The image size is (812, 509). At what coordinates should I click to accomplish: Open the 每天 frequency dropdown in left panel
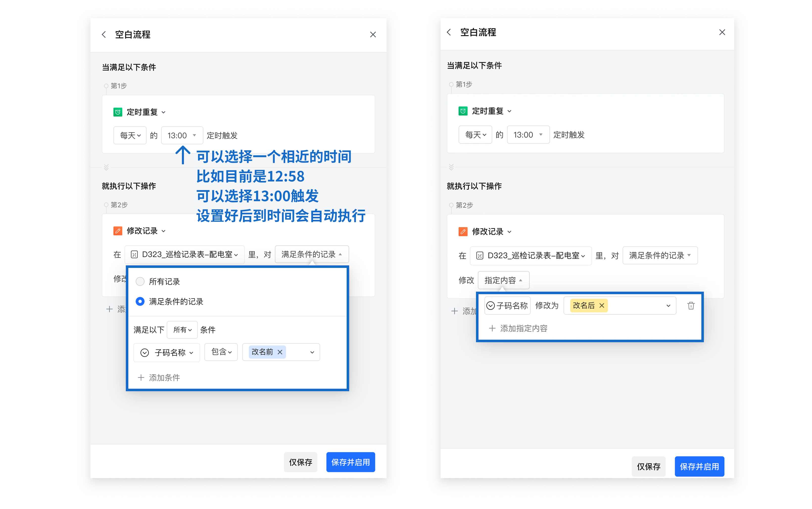[x=130, y=135]
